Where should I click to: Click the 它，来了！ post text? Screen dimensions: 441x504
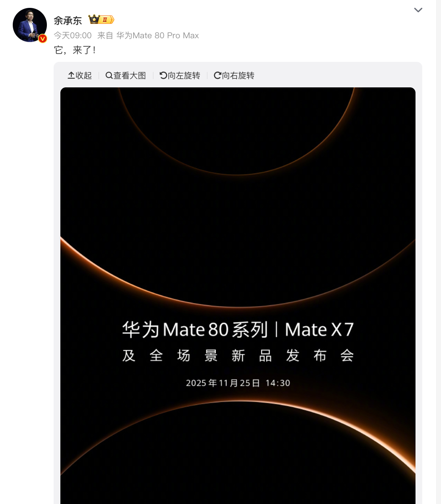tap(75, 50)
